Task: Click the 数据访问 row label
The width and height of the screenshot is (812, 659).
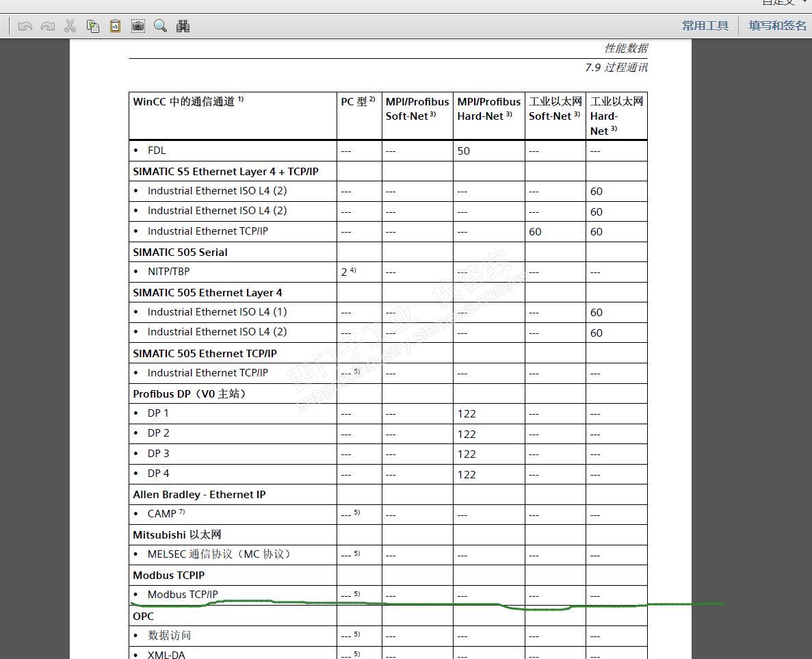Action: point(169,635)
